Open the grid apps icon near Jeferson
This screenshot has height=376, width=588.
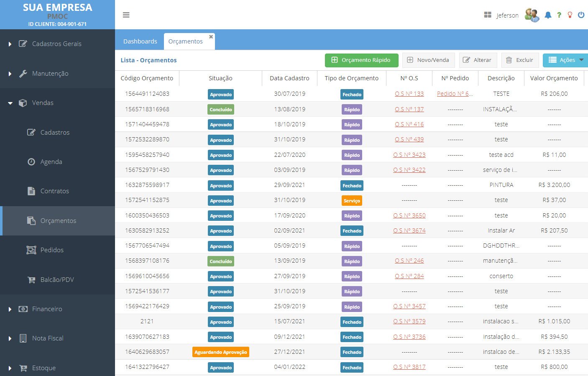pyautogui.click(x=488, y=15)
